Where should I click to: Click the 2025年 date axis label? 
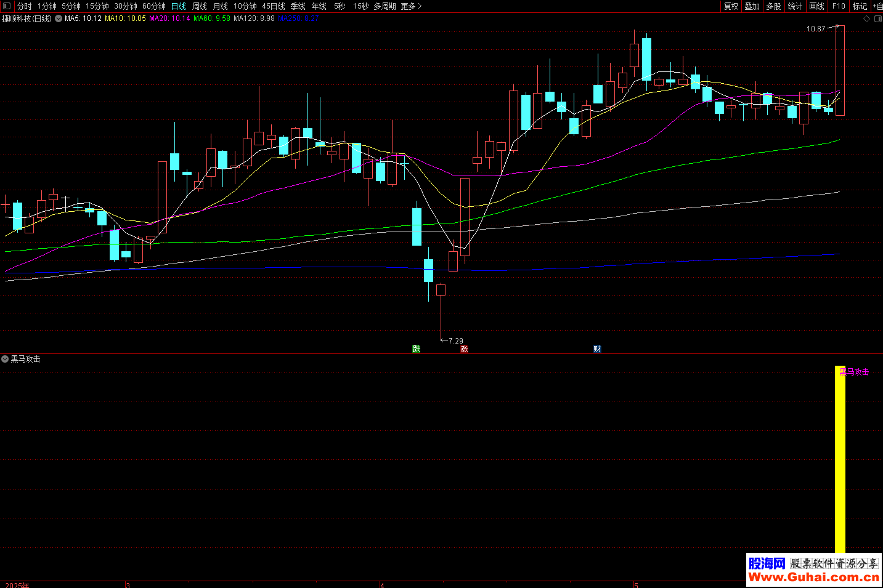coord(17,585)
